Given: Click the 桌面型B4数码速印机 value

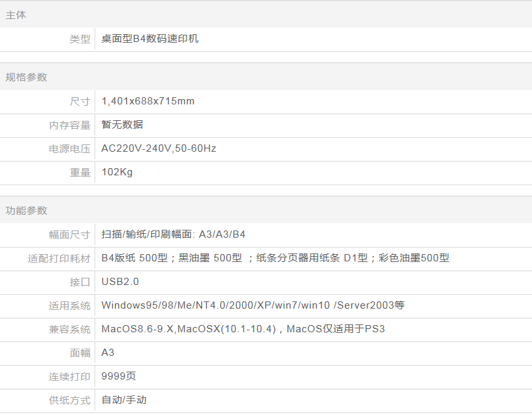Looking at the screenshot, I should (150, 39).
